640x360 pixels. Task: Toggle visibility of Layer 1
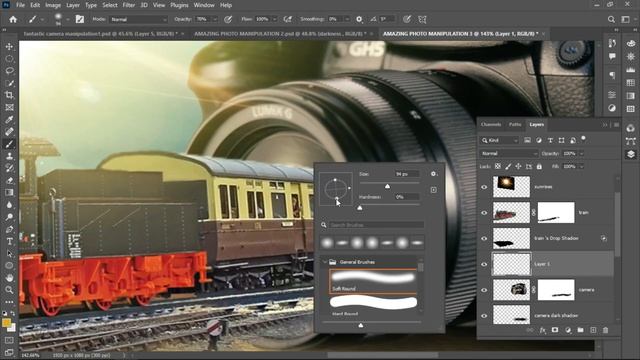tap(484, 264)
